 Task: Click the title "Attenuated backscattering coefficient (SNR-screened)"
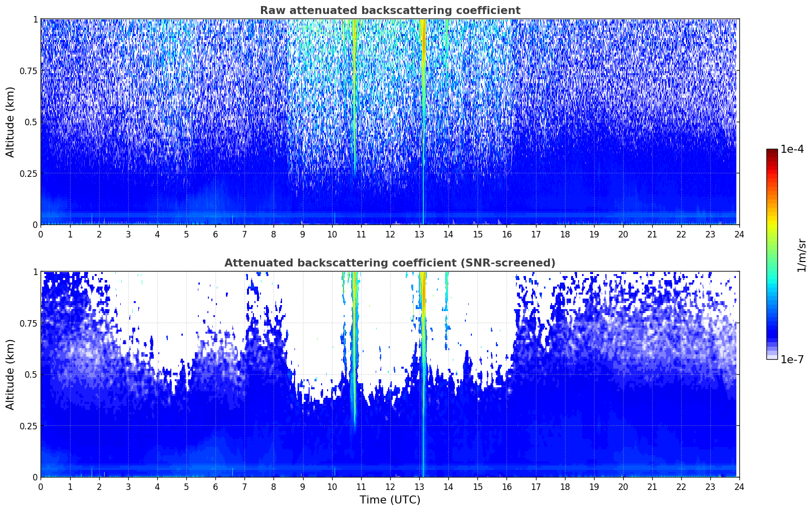(390, 263)
